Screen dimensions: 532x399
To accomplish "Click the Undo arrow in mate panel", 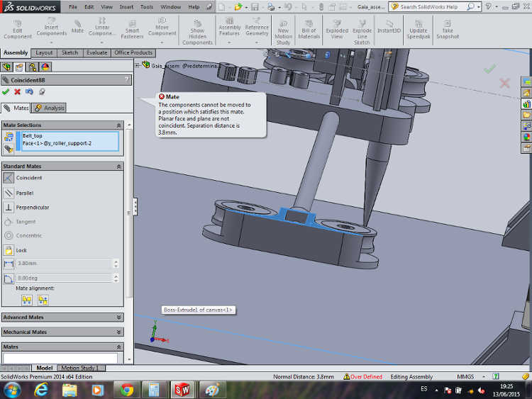I will pyautogui.click(x=30, y=91).
